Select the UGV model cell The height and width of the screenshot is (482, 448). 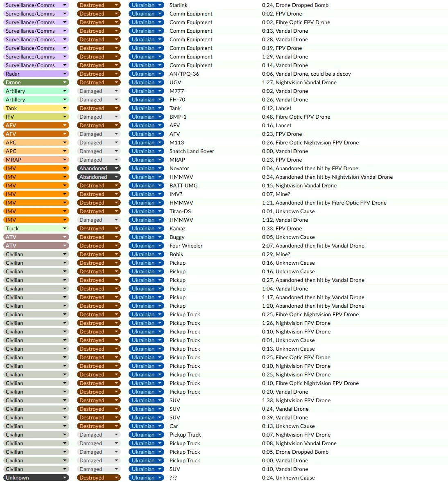pyautogui.click(x=175, y=82)
